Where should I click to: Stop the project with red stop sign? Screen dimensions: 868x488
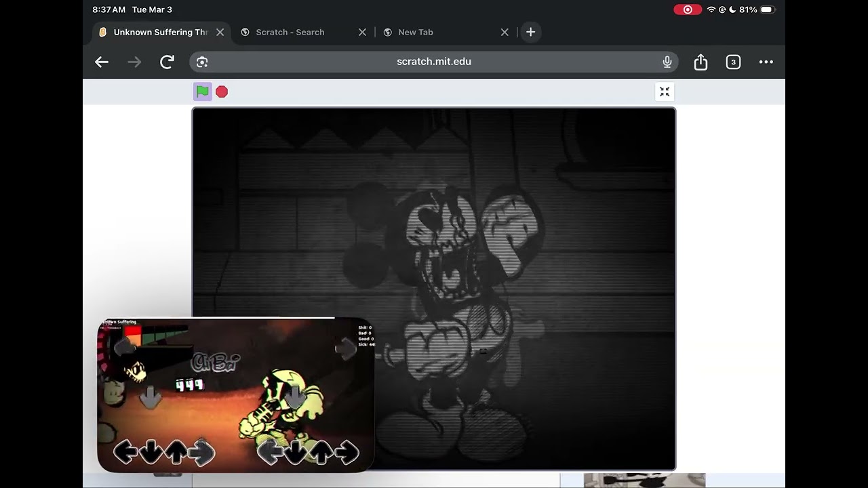[222, 91]
